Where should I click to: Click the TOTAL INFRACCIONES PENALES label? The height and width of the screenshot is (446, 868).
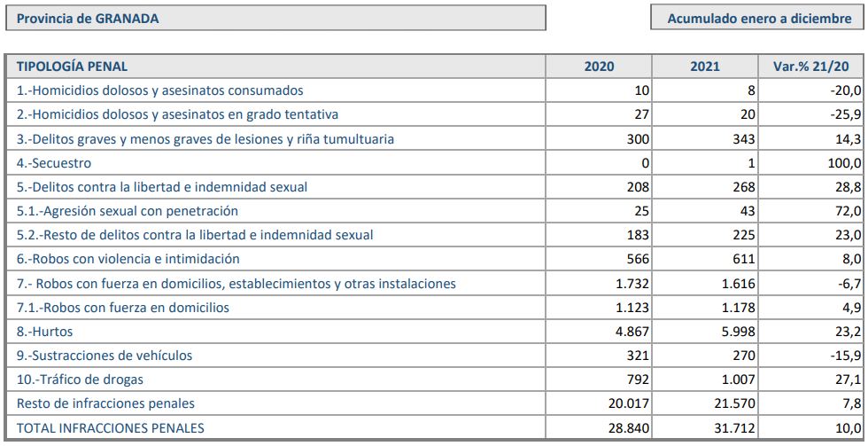tap(111, 428)
